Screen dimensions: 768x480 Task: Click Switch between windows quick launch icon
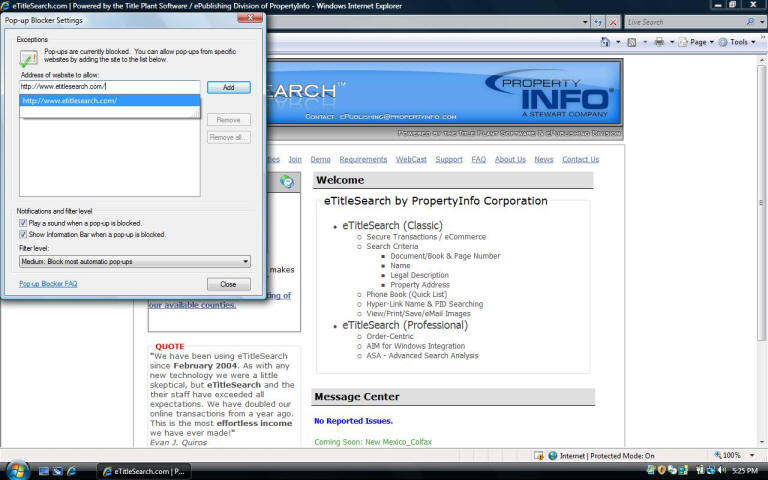[x=57, y=471]
